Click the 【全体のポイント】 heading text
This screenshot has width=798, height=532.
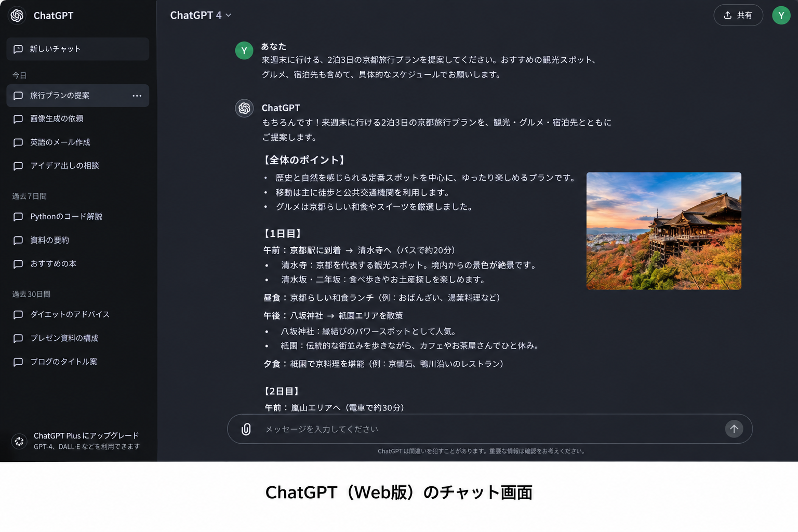pyautogui.click(x=304, y=160)
